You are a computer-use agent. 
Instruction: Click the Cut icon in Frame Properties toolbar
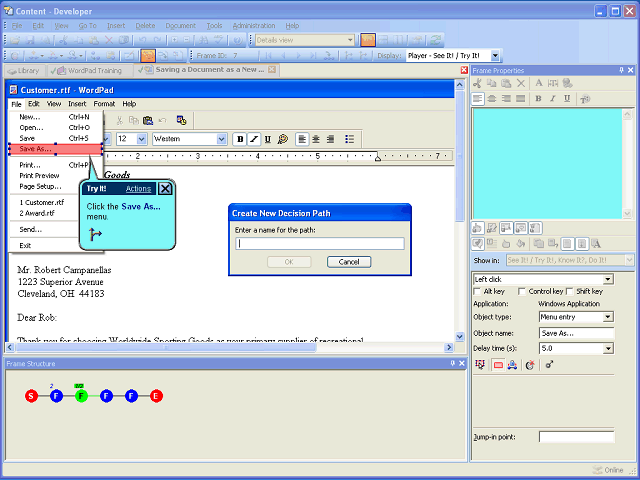[477, 83]
